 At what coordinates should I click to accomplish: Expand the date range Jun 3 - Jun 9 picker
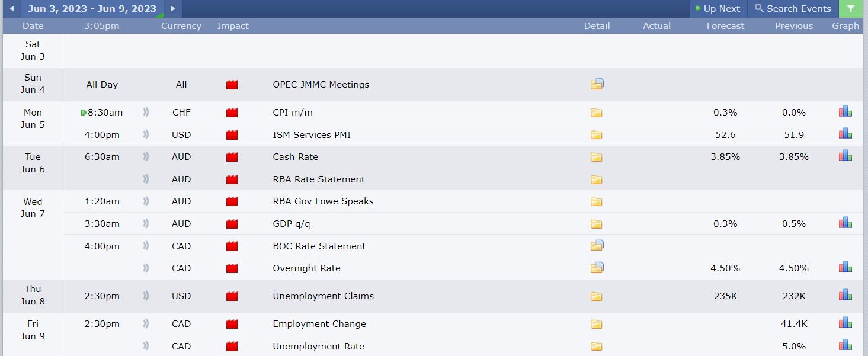[x=92, y=9]
